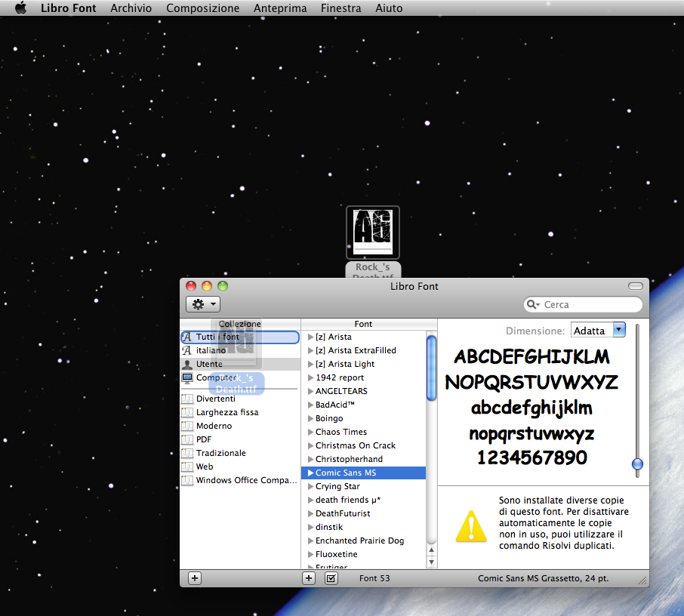This screenshot has width=684, height=616.
Task: Expand the 1942 report font
Action: (x=310, y=377)
